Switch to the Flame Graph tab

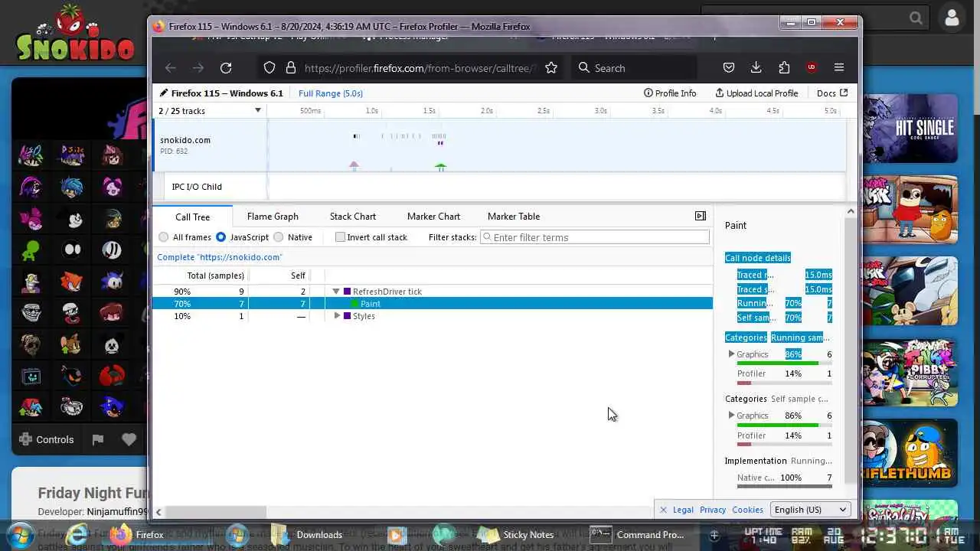[273, 217]
